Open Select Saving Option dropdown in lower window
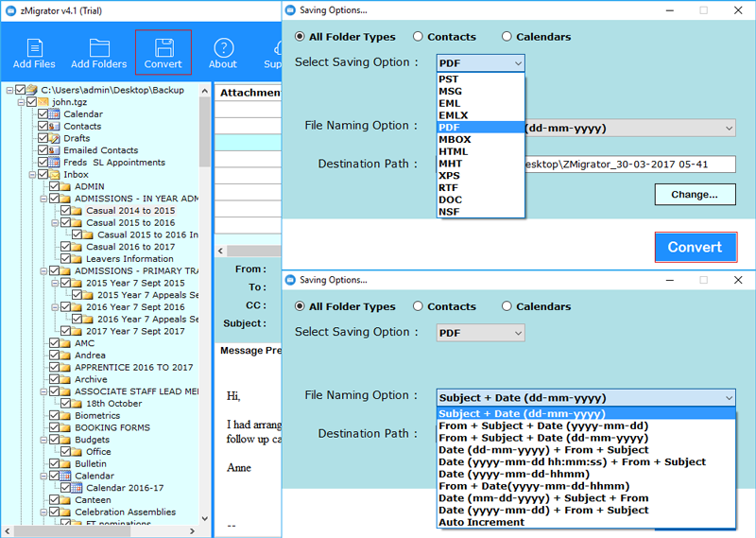Viewport: 756px width, 538px height. click(x=480, y=333)
